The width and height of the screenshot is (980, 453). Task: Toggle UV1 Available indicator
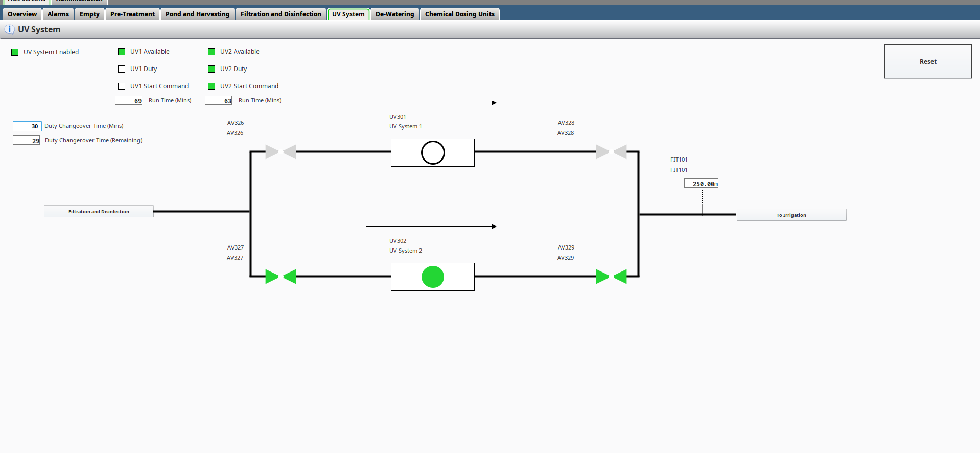click(122, 52)
